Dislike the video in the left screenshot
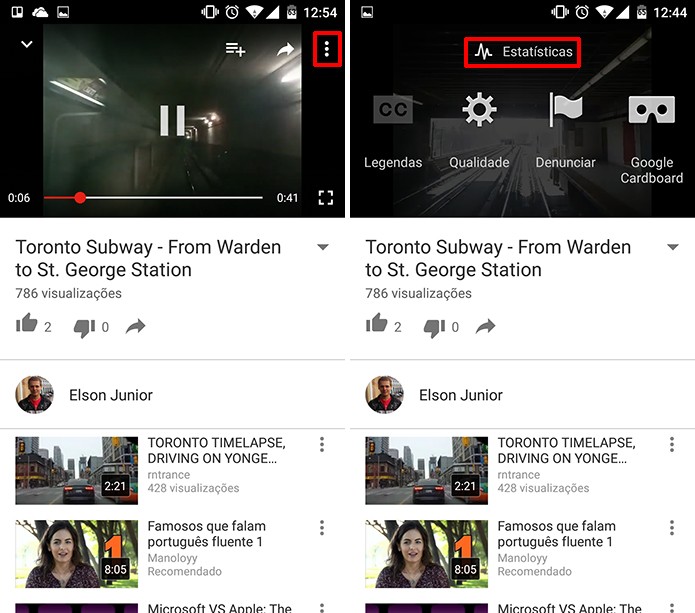Viewport: 695px width, 613px height. point(84,328)
